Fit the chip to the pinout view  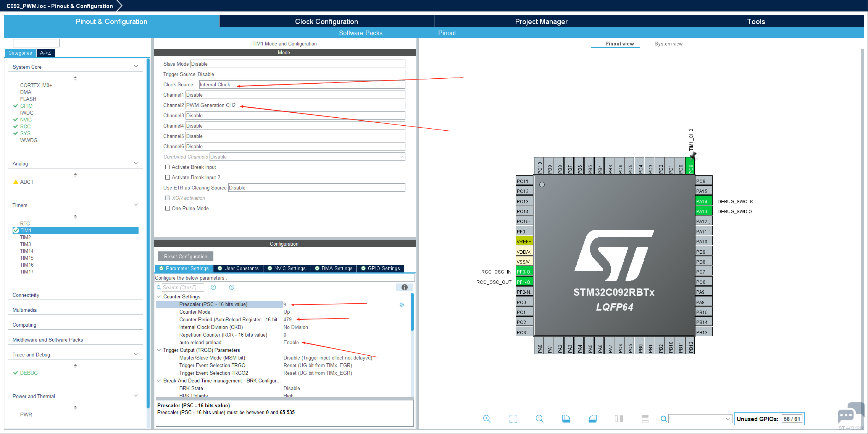click(513, 419)
